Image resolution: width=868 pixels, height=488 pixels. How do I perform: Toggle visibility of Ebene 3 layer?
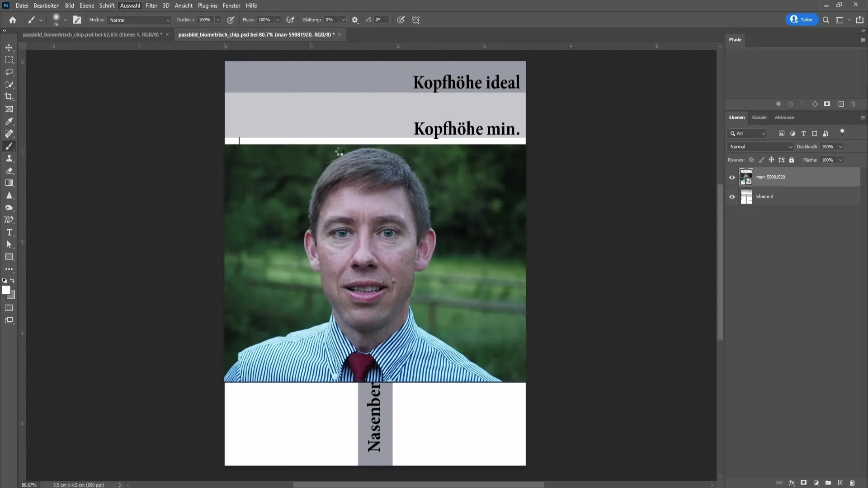coord(732,197)
